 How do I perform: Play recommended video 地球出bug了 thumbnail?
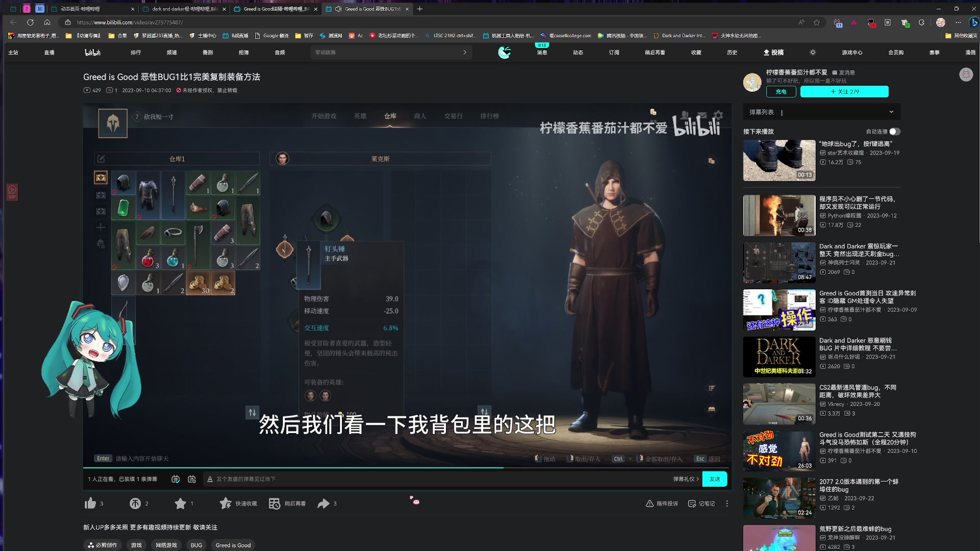click(x=779, y=160)
